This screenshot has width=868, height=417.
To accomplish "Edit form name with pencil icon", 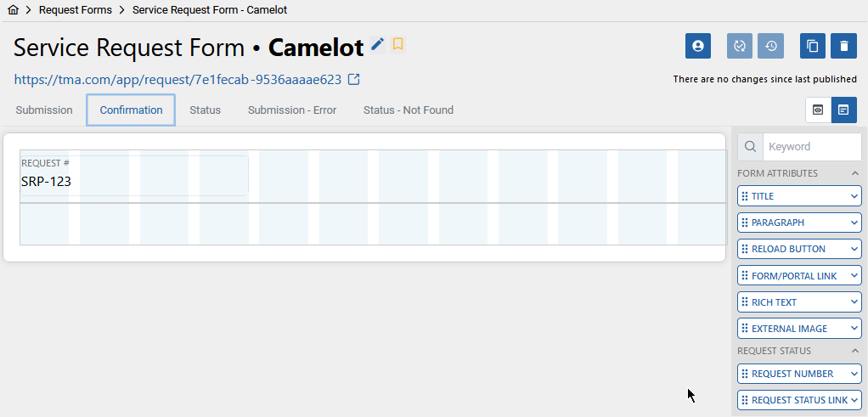I will [378, 45].
